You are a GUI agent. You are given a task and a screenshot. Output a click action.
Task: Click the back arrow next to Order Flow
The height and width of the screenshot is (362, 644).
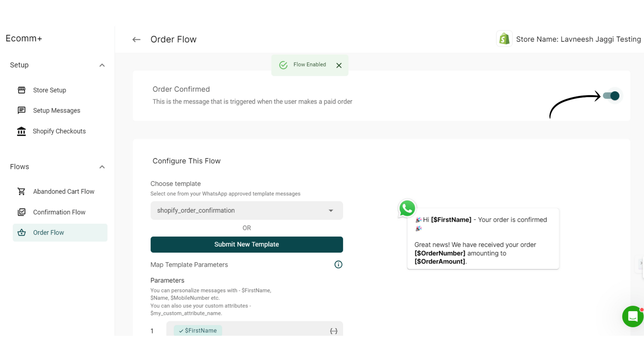tap(136, 39)
